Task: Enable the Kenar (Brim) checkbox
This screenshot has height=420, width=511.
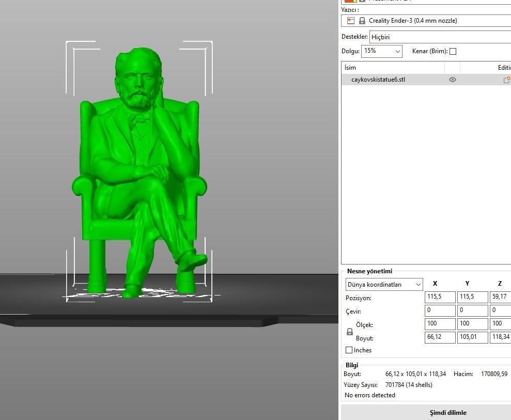Action: click(453, 51)
